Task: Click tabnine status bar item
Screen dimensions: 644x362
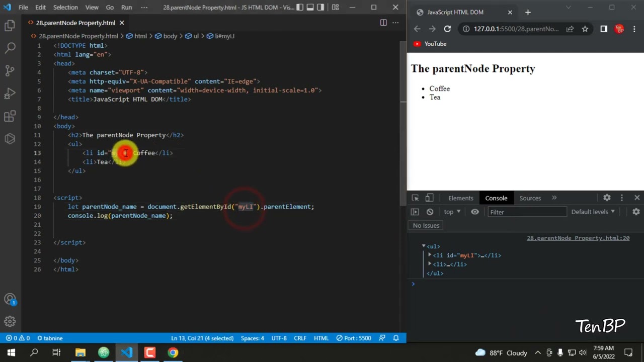Action: (50, 338)
